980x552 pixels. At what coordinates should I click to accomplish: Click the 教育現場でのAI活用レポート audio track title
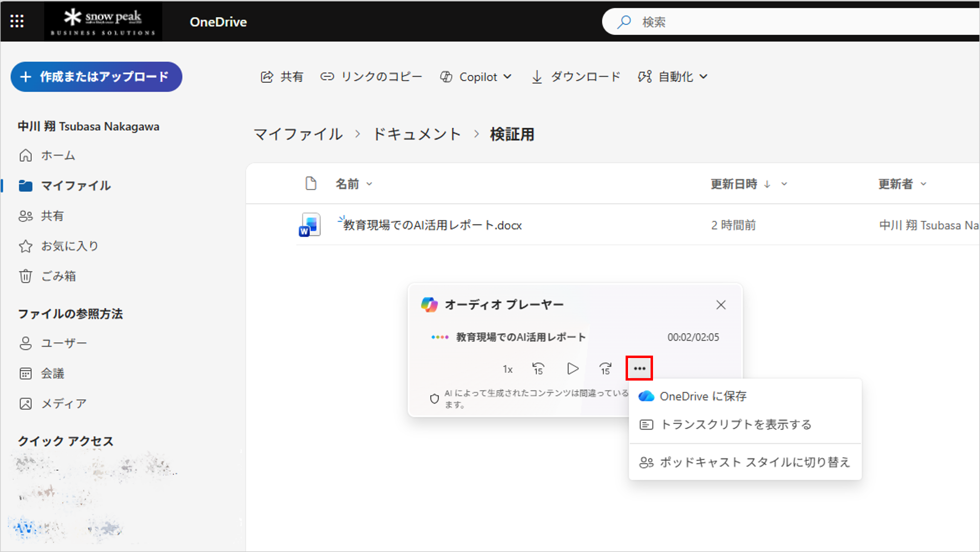pos(521,337)
